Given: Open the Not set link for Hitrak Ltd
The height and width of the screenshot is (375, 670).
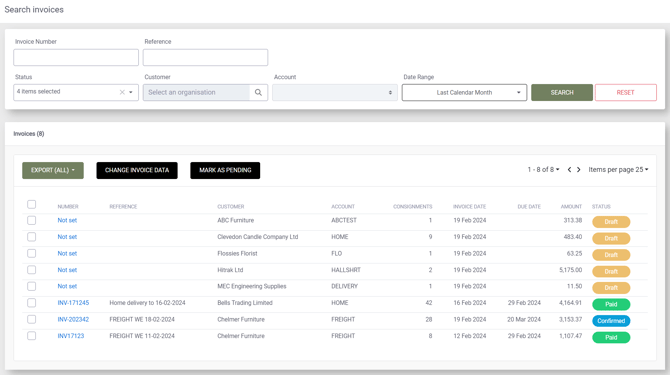Looking at the screenshot, I should pyautogui.click(x=67, y=270).
